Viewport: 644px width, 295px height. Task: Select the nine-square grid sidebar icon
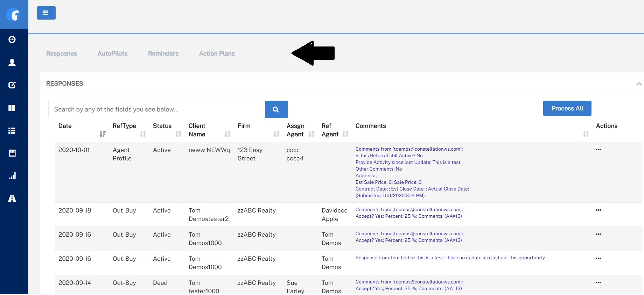coord(12,131)
